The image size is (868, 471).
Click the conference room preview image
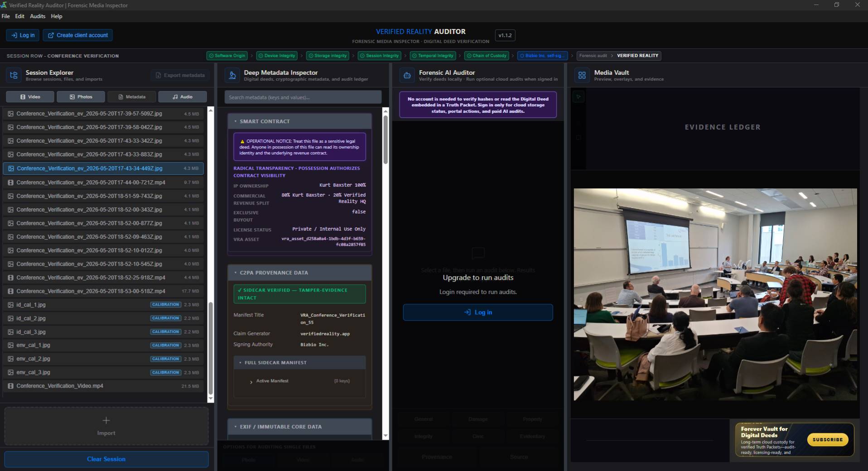click(715, 294)
